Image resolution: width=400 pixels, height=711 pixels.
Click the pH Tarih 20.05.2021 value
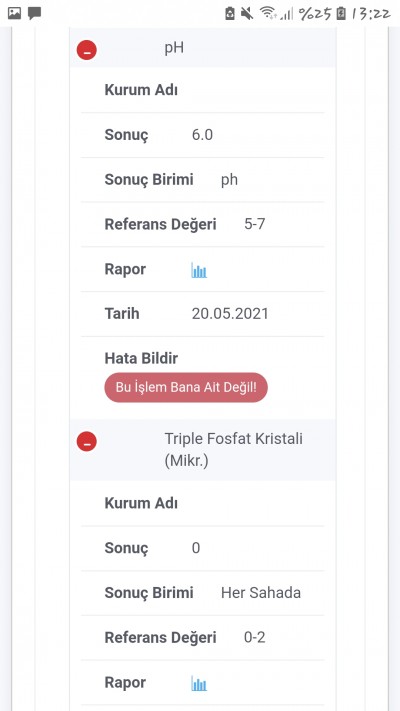point(230,314)
